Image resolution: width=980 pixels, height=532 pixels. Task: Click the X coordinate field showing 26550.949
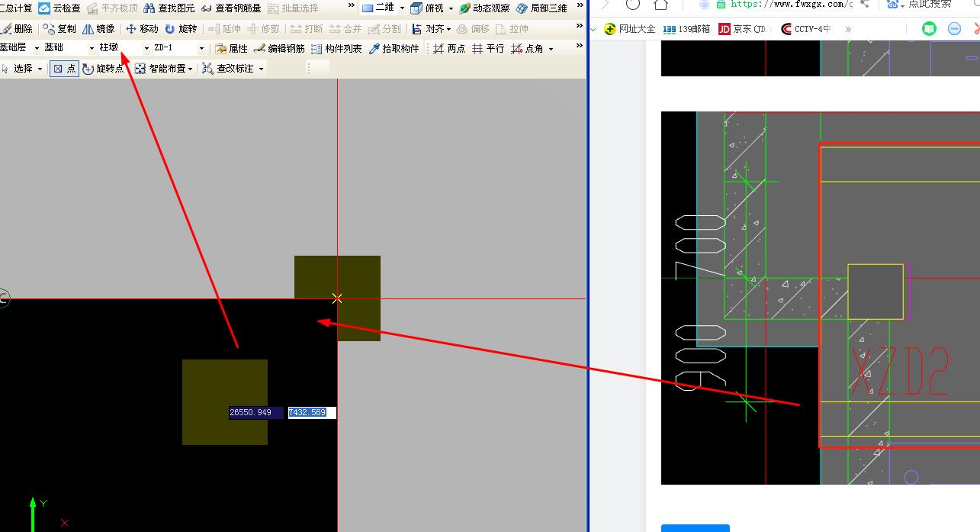256,413
